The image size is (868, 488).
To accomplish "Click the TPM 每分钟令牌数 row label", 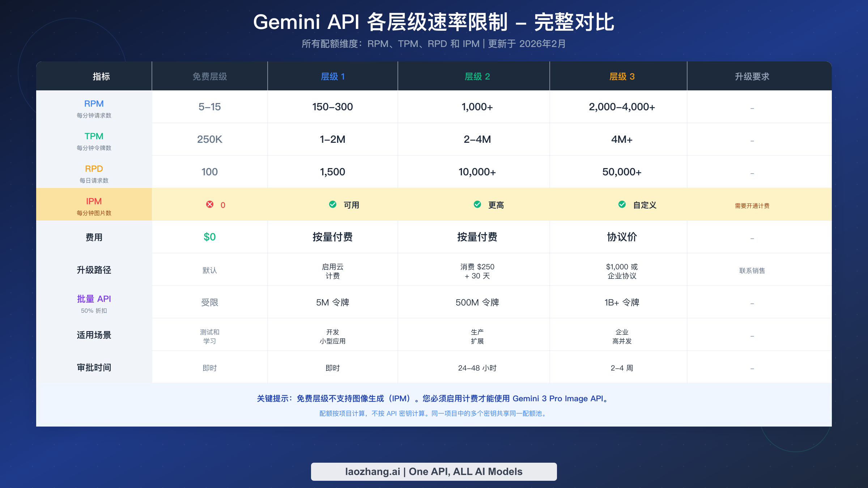I will (94, 140).
